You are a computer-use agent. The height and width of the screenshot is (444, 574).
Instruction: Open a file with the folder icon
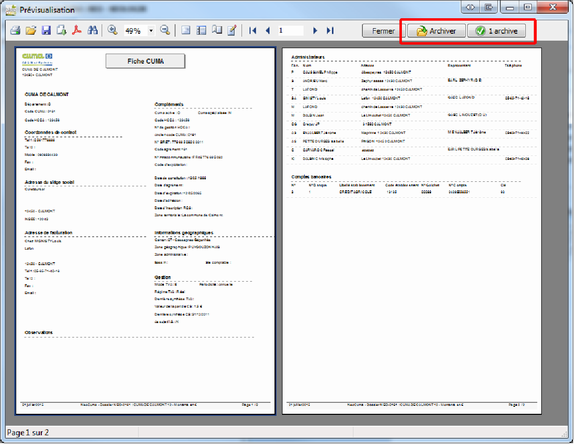[x=31, y=30]
